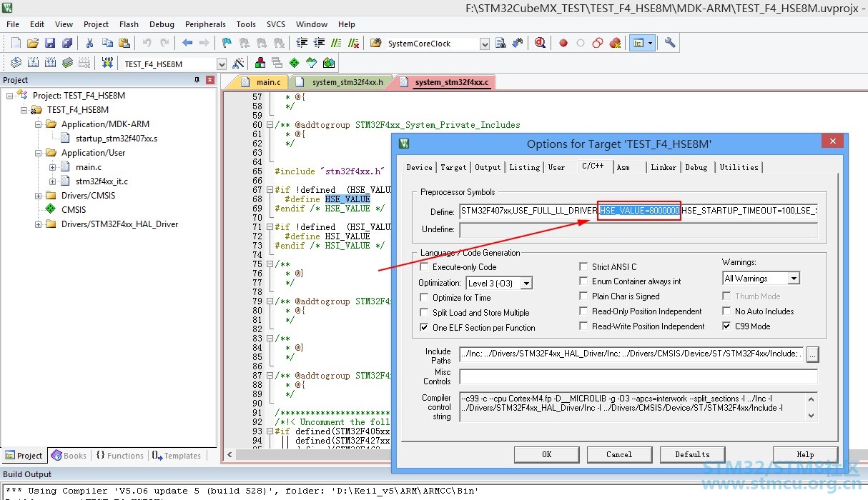This screenshot has height=500, width=868.
Task: Cut selection with the scissors icon
Action: point(90,43)
